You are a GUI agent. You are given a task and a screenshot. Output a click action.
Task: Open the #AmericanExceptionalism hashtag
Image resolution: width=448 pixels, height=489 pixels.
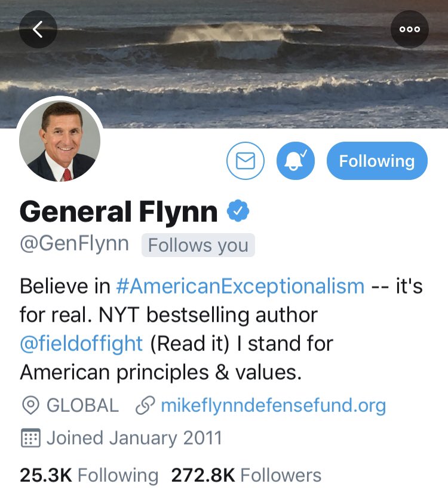coord(240,286)
